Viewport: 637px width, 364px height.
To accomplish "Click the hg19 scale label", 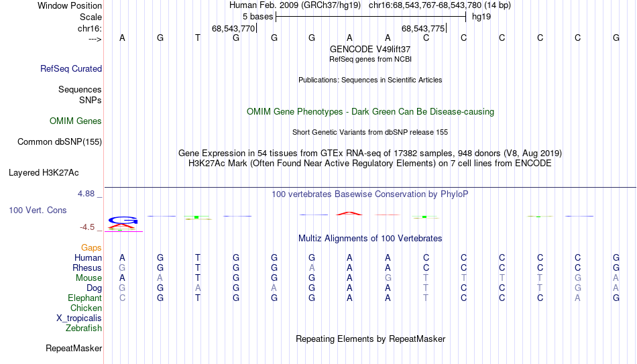I will (x=481, y=17).
